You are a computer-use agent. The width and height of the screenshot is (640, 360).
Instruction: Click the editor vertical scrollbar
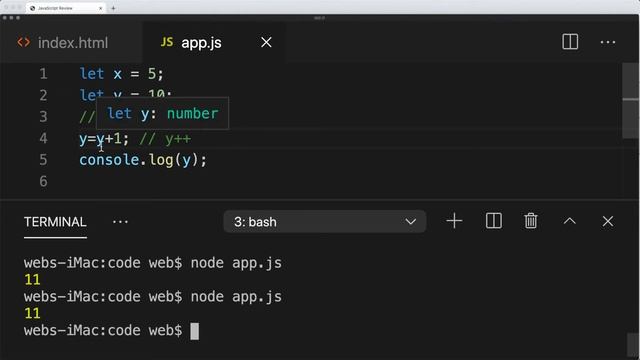(631, 100)
